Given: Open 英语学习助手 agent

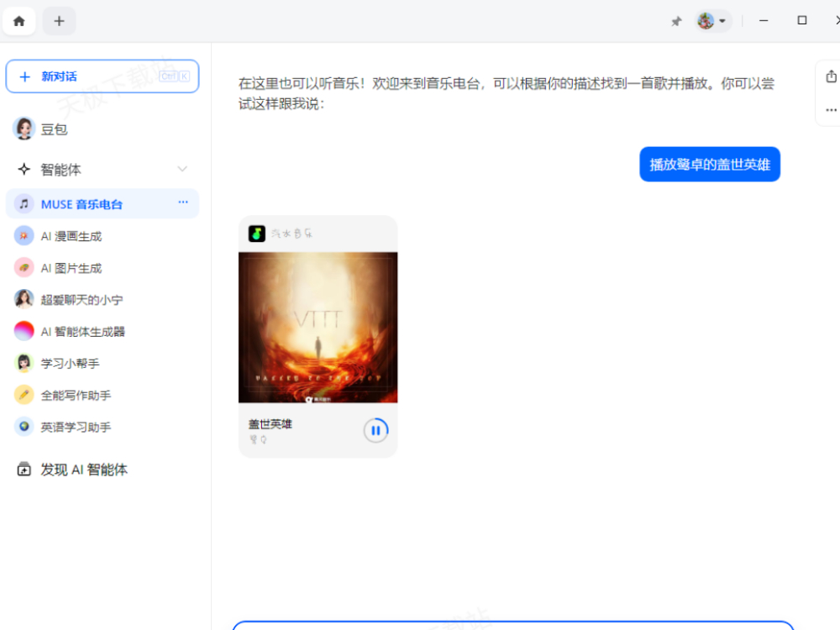Looking at the screenshot, I should 102,427.
